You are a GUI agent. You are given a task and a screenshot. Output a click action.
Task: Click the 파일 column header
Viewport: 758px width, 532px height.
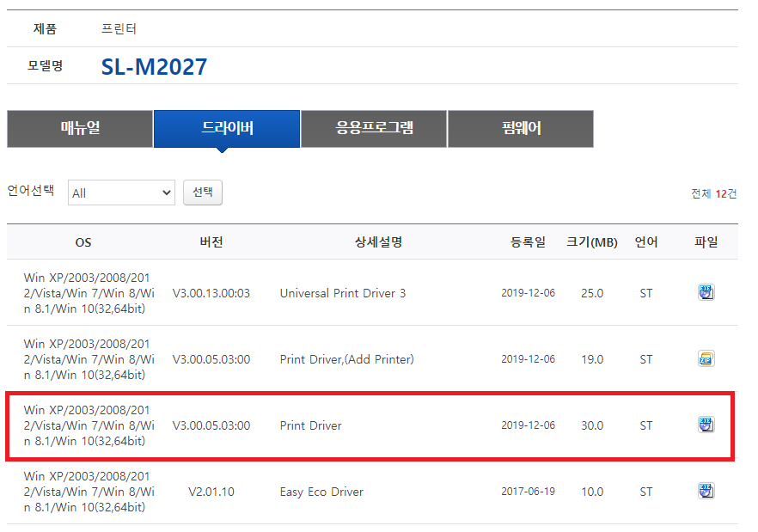pyautogui.click(x=706, y=242)
